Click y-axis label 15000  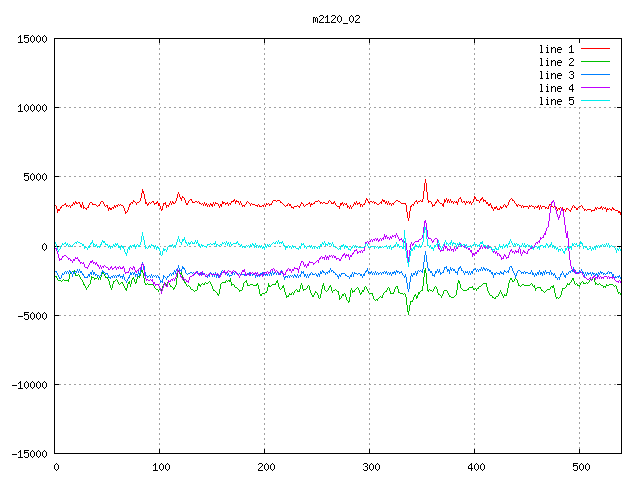tap(32, 39)
